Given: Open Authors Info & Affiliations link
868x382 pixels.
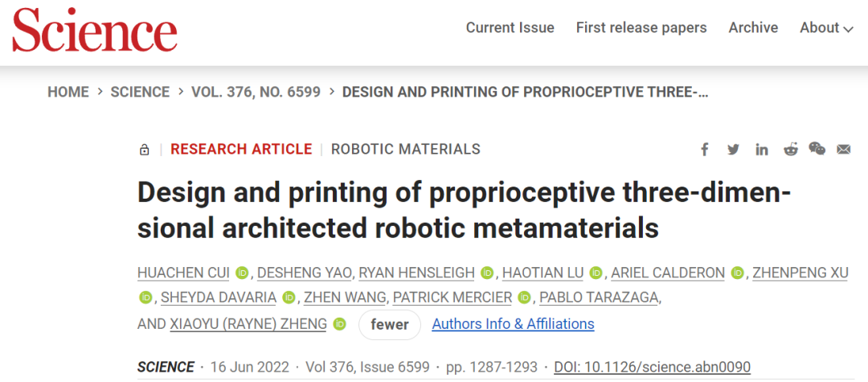Looking at the screenshot, I should tap(513, 324).
